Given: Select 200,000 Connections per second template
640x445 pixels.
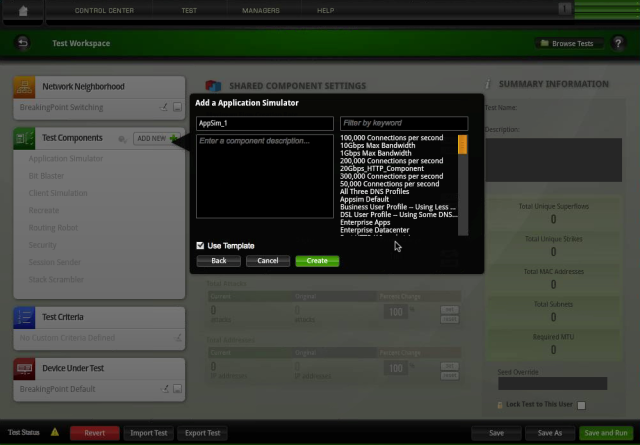Looking at the screenshot, I should pos(391,161).
